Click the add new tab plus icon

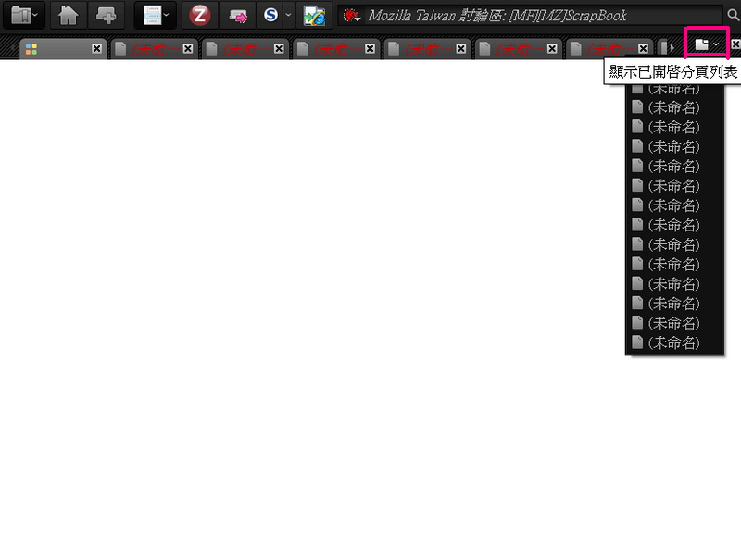[x=106, y=16]
